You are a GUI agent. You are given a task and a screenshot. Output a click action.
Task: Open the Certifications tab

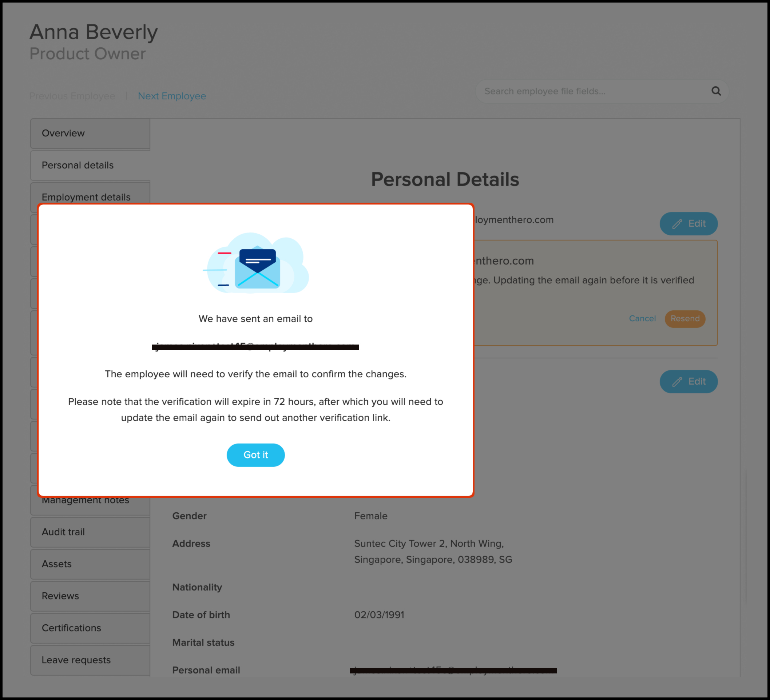[90, 628]
